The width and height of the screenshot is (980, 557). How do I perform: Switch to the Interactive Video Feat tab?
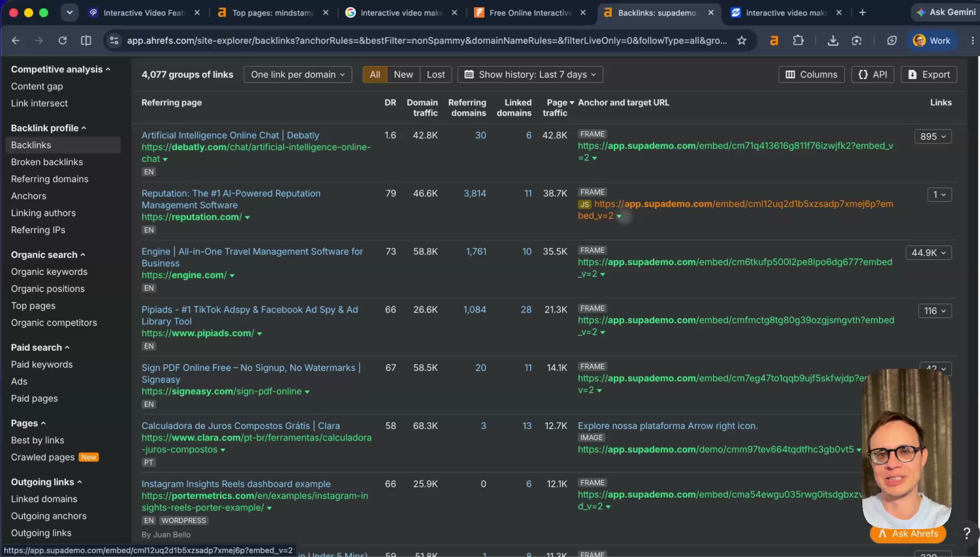coord(144,12)
